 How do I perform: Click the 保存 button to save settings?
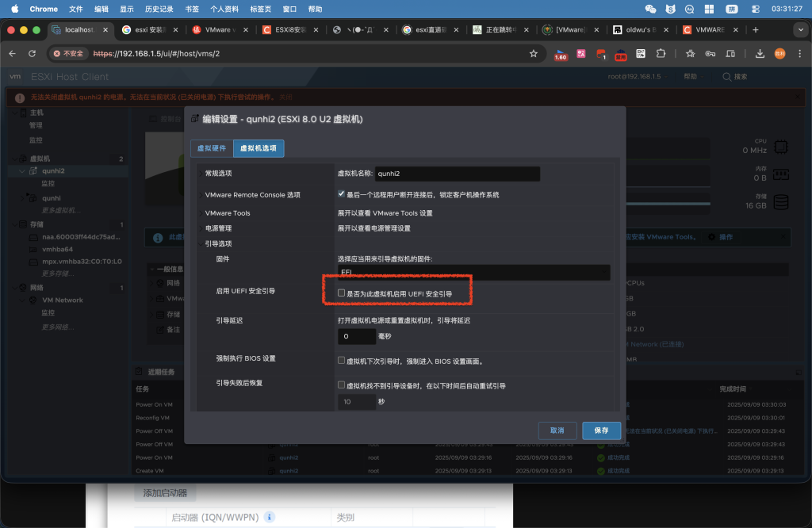tap(601, 431)
